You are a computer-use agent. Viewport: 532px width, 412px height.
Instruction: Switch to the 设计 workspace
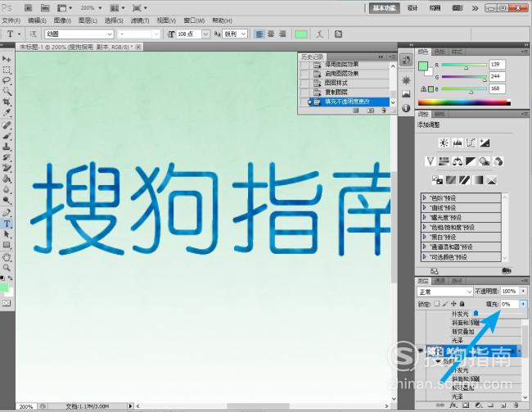pyautogui.click(x=413, y=8)
